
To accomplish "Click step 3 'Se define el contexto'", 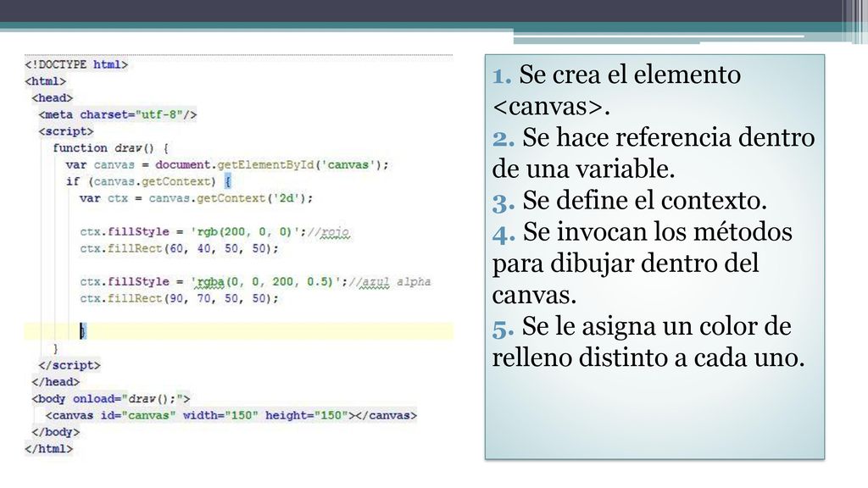I will pyautogui.click(x=630, y=200).
